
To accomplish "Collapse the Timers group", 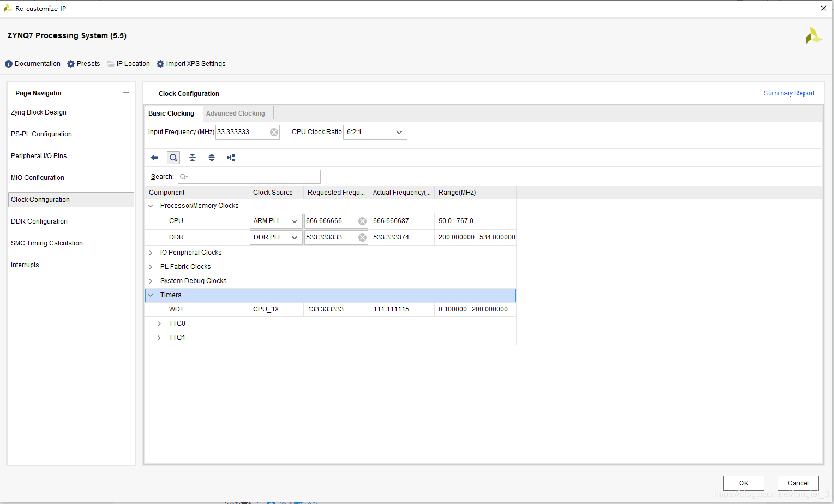I will pyautogui.click(x=151, y=295).
